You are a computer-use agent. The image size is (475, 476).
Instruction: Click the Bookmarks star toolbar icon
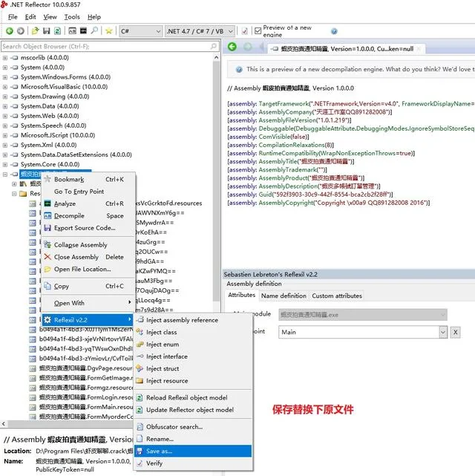109,31
